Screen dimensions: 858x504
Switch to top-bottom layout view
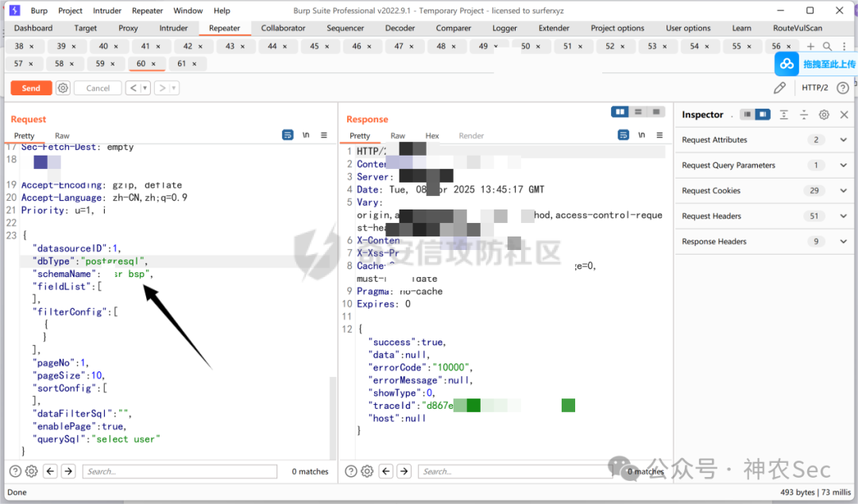(638, 112)
